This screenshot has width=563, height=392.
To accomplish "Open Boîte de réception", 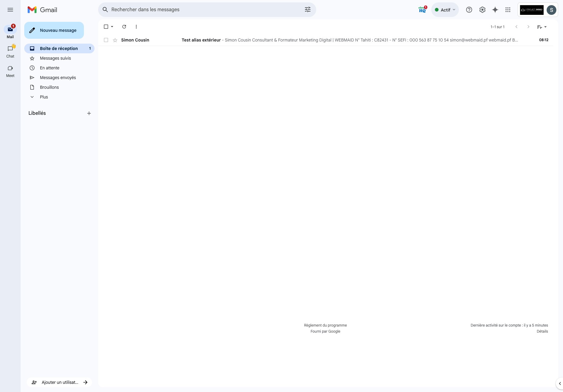I will (x=59, y=48).
